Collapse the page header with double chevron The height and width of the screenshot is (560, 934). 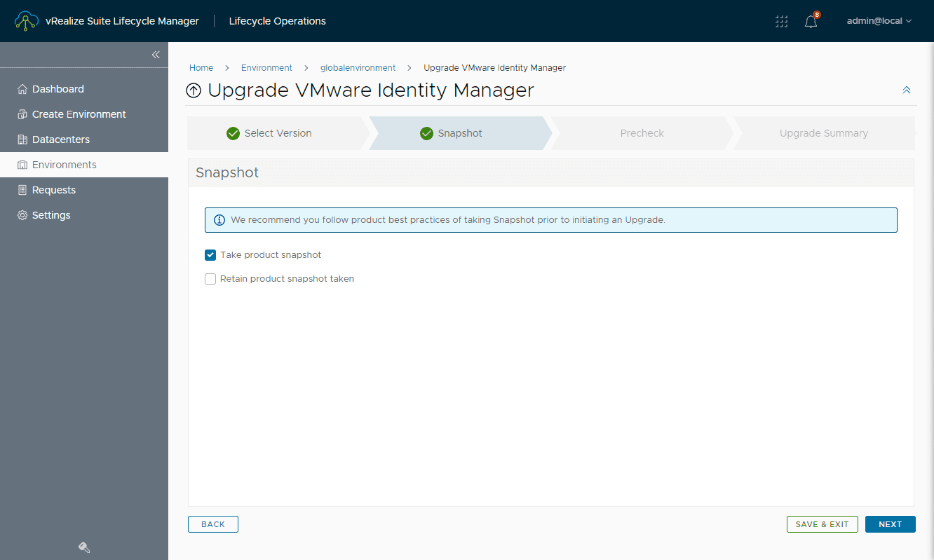click(907, 90)
